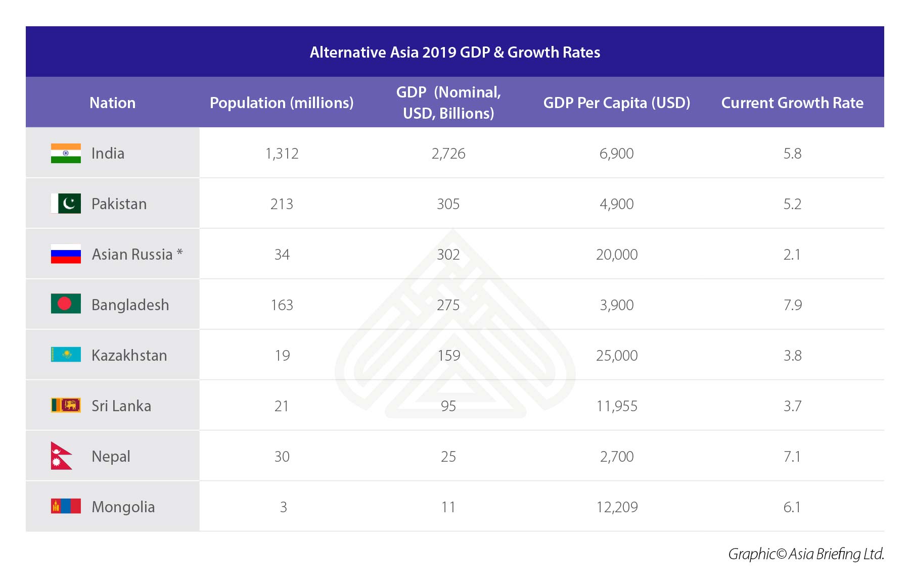
Task: Click the Kazakhstan flag icon
Action: [66, 355]
